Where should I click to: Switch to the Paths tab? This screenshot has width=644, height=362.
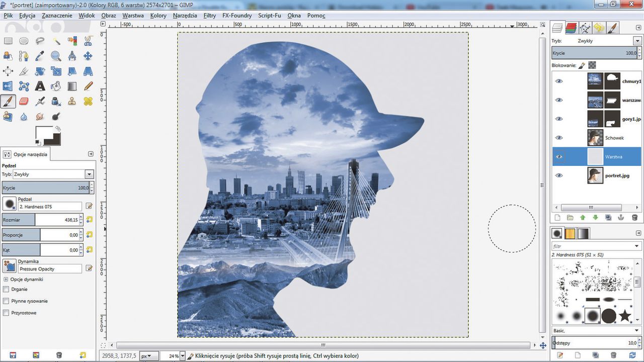tap(585, 28)
